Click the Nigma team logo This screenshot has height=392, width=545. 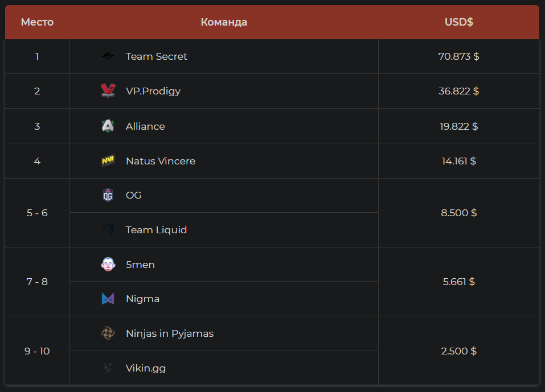tap(108, 299)
